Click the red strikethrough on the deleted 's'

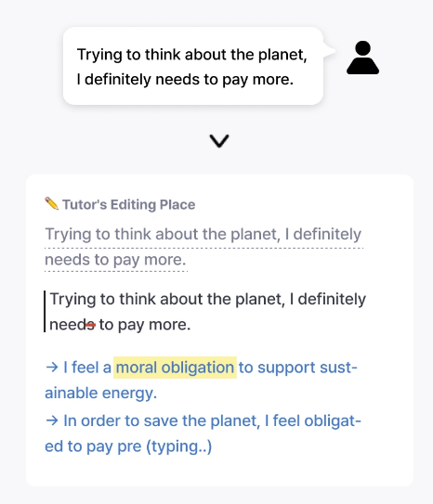tap(90, 325)
